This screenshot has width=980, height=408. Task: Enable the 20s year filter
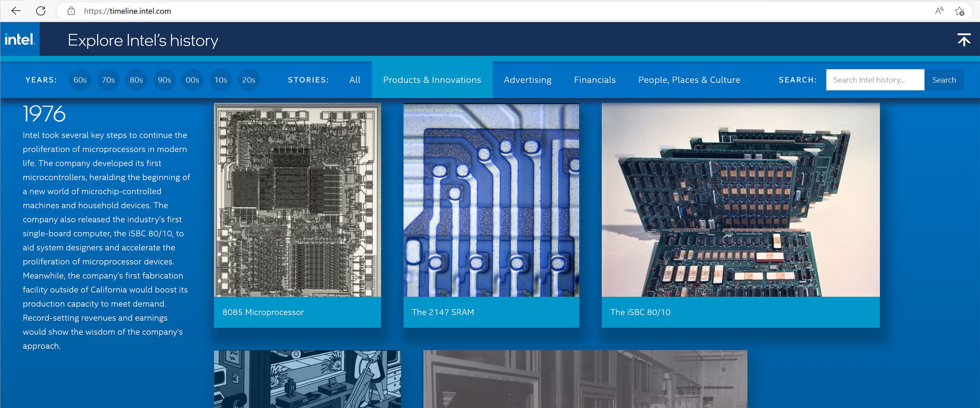tap(248, 80)
